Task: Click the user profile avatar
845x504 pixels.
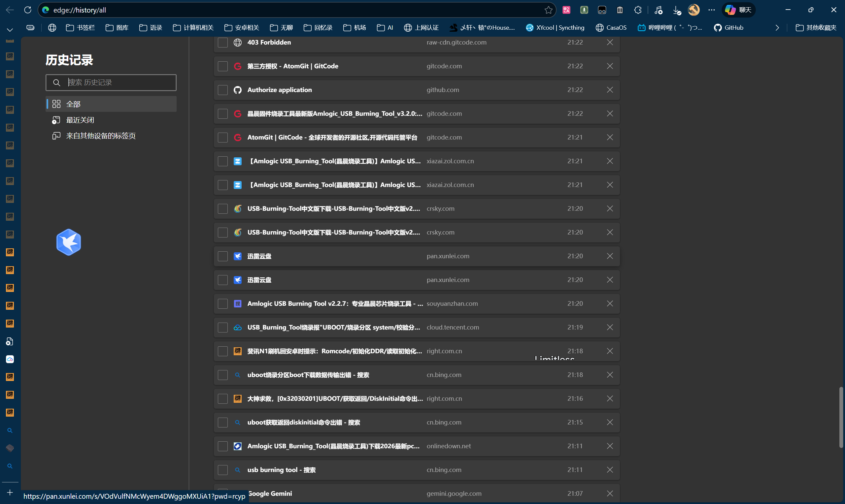Action: click(x=694, y=10)
